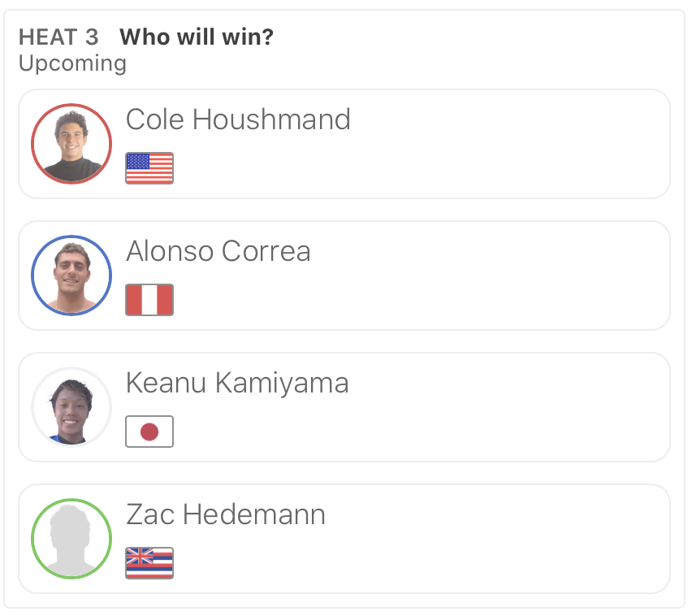Click Alonso Correa's profile photo
The width and height of the screenshot is (692, 616).
coord(71,275)
